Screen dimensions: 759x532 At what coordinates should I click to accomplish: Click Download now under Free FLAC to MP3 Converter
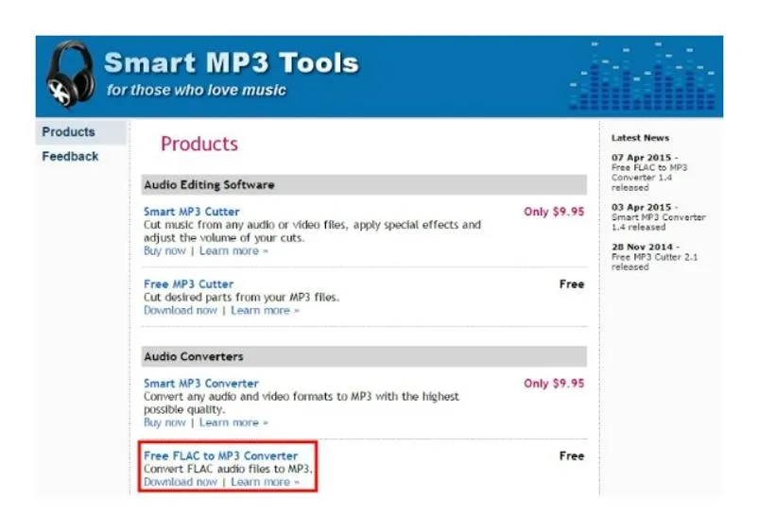pos(181,482)
